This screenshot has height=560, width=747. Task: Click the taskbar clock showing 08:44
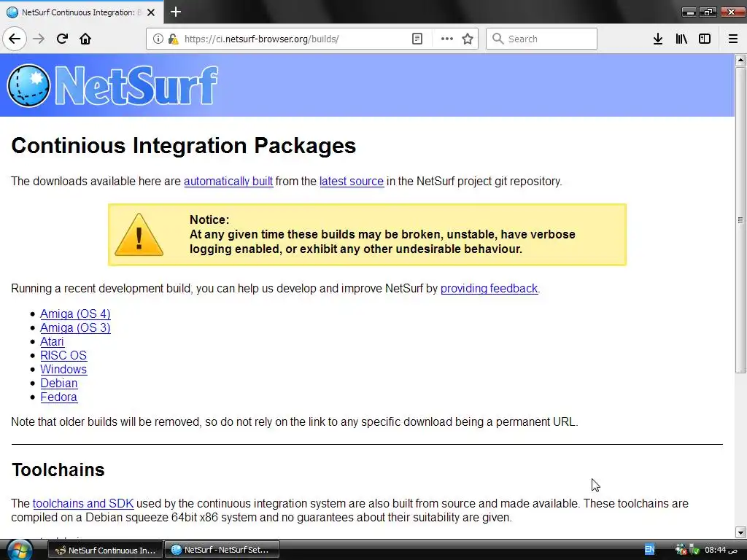[x=721, y=550]
